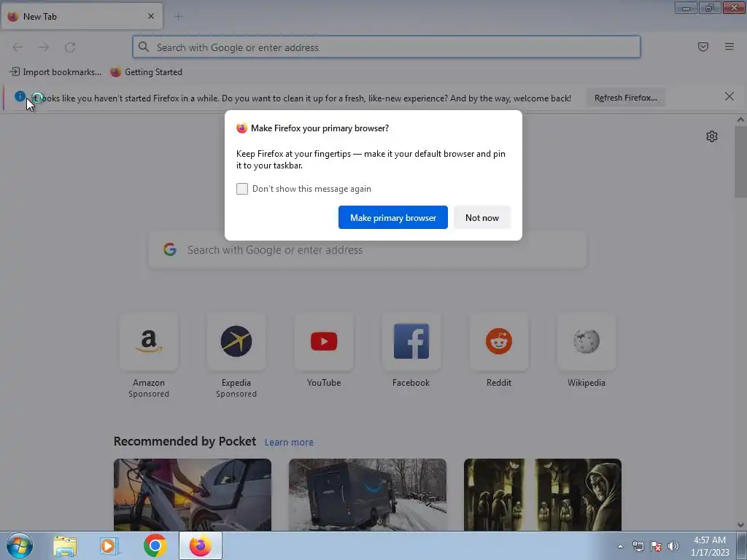Image resolution: width=747 pixels, height=560 pixels.
Task: Launch Windows Media Player from taskbar
Action: (109, 545)
